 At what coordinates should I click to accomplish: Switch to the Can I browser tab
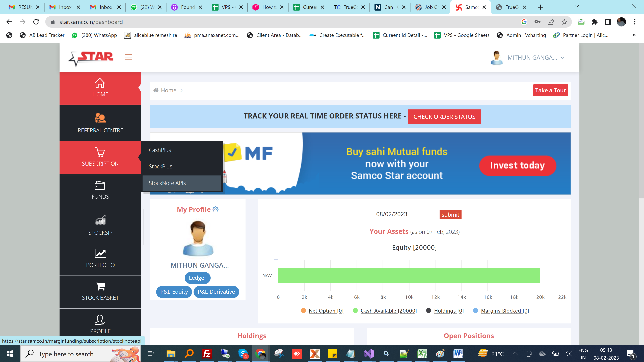[390, 7]
